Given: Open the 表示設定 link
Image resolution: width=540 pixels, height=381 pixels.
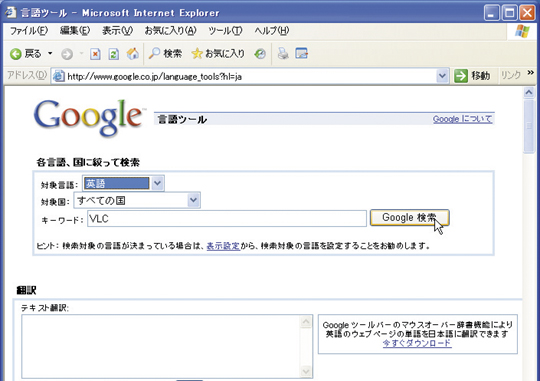Looking at the screenshot, I should click(x=223, y=246).
